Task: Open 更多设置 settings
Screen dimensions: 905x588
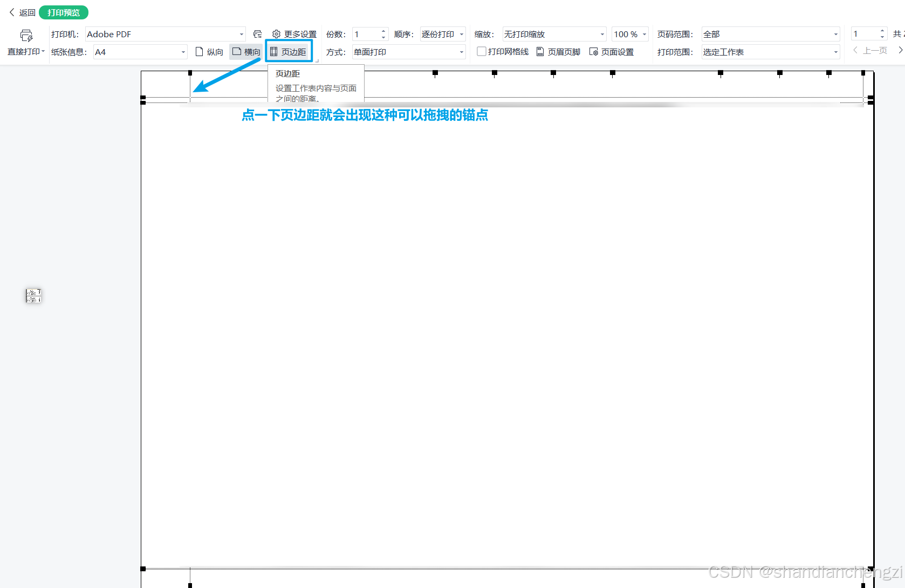Action: pyautogui.click(x=294, y=34)
